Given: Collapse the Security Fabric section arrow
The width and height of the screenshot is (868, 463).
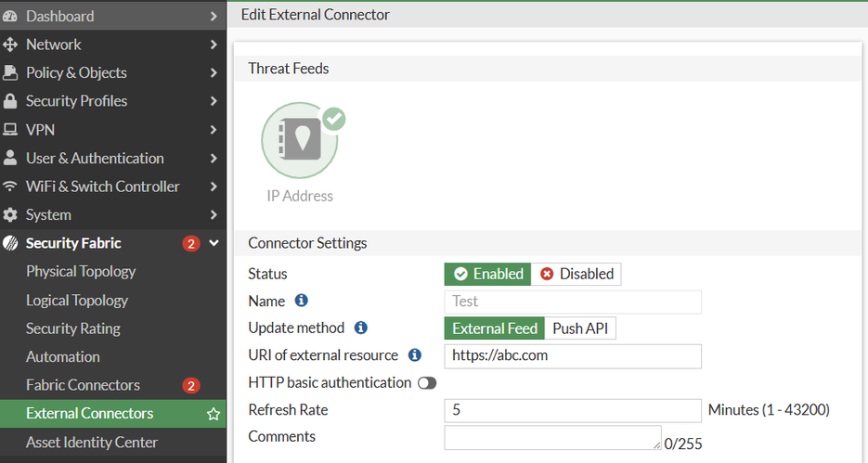Looking at the screenshot, I should 214,243.
